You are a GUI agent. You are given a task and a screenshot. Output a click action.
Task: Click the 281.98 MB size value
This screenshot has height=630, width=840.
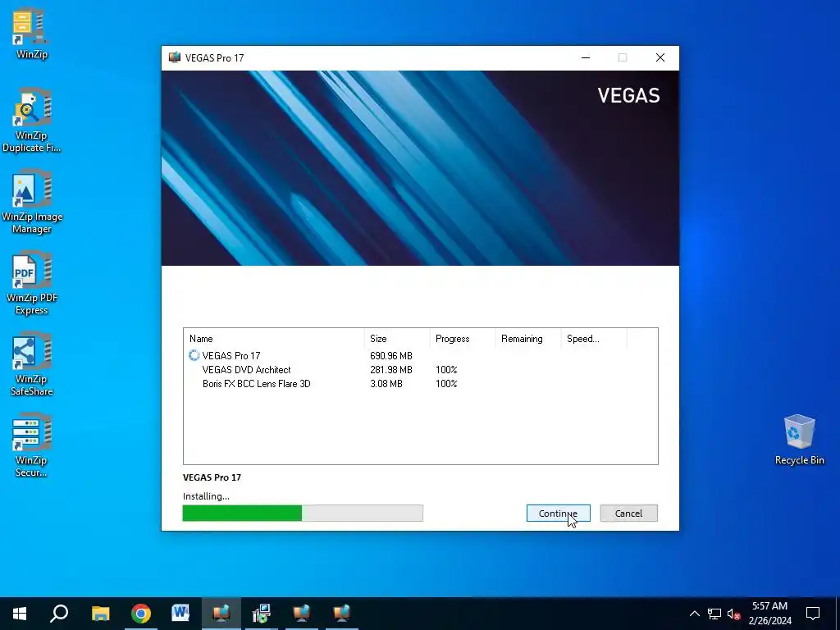tap(391, 370)
